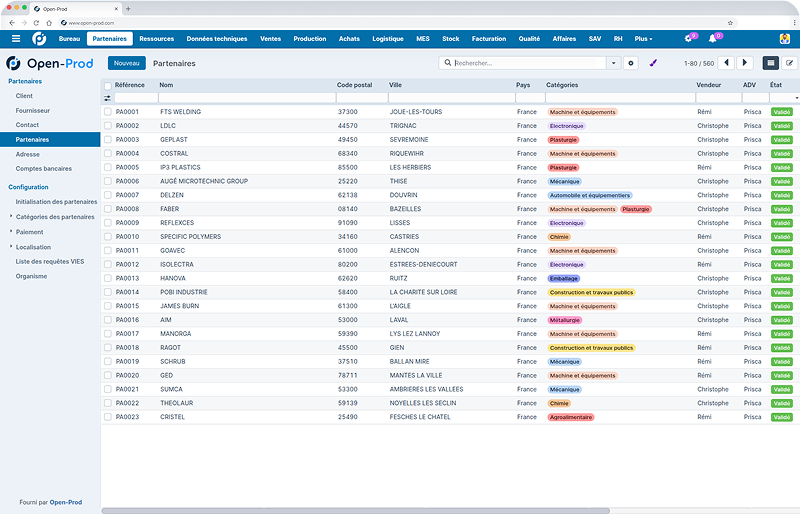This screenshot has height=514, width=800.
Task: Click the search magnifier icon
Action: click(x=447, y=63)
